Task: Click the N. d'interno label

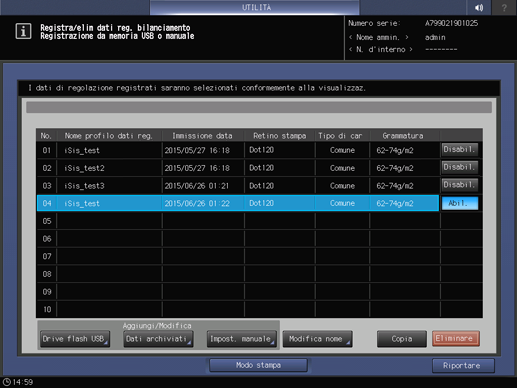Action: click(381, 50)
